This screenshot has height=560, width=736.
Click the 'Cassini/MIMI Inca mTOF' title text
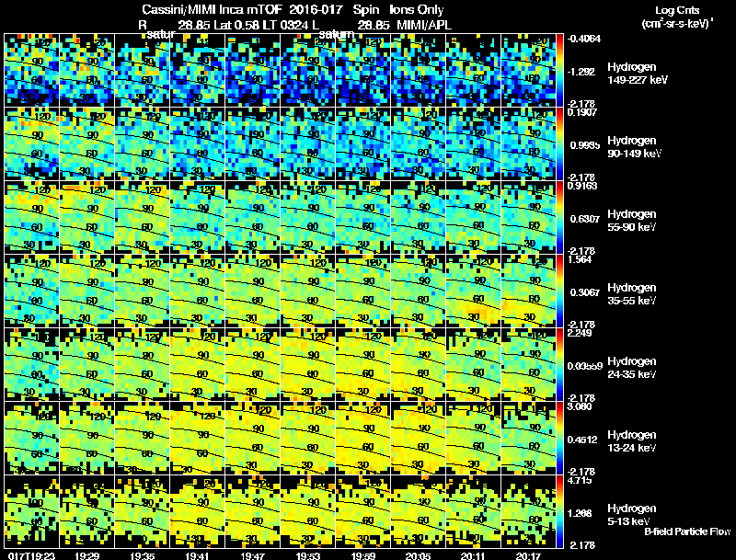coord(212,9)
